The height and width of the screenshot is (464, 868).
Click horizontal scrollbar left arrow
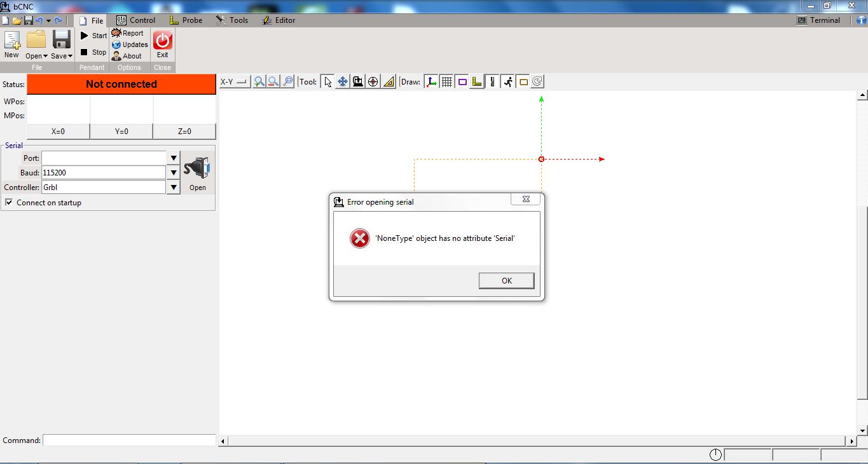[x=223, y=441]
